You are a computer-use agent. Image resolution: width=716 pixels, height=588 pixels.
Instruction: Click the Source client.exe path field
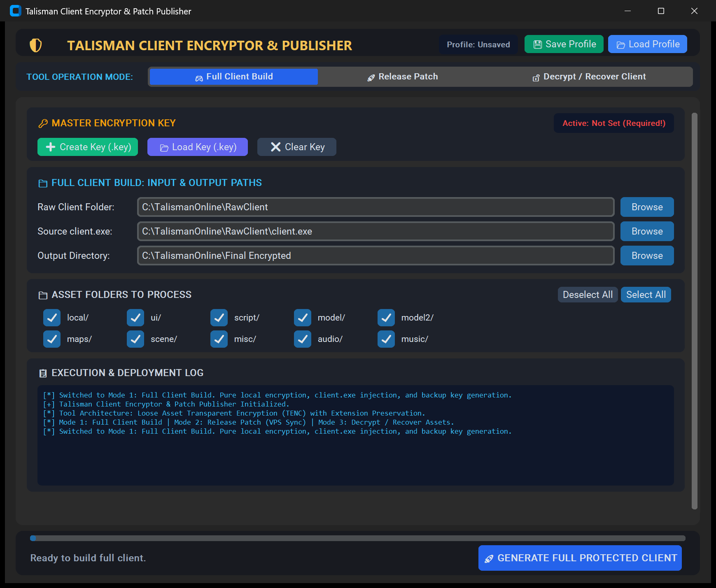click(376, 231)
